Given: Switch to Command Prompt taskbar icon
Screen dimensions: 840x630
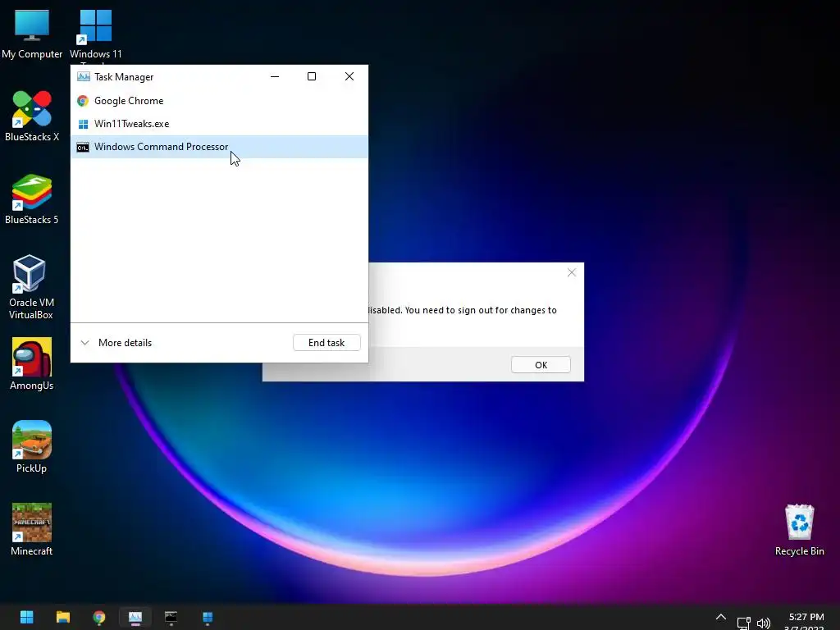Looking at the screenshot, I should point(171,617).
